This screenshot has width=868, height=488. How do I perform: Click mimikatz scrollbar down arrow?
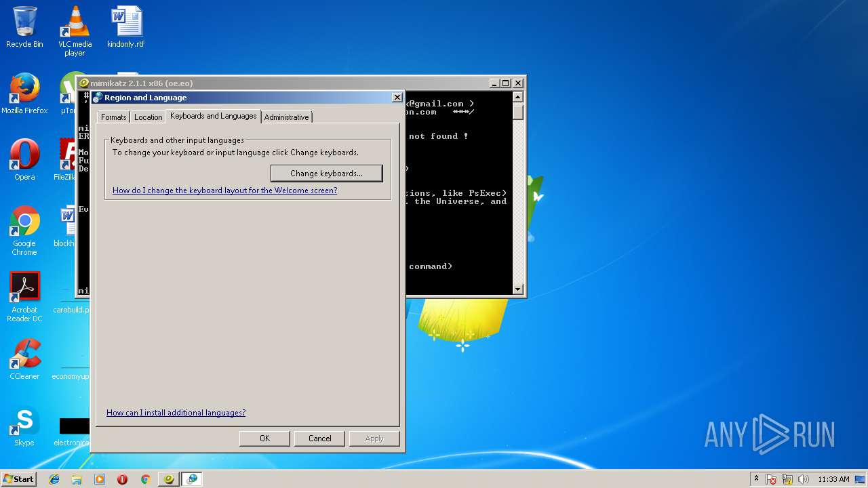click(518, 289)
